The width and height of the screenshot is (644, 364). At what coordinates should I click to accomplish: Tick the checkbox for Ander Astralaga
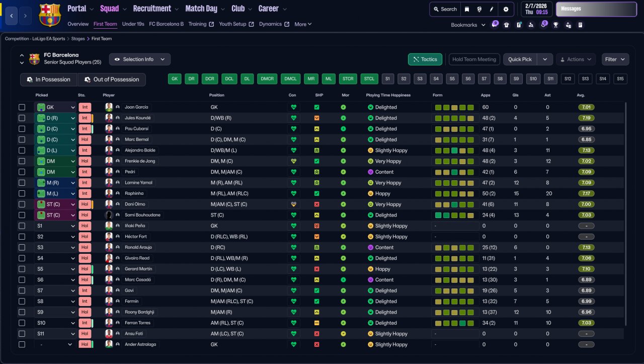[22, 344]
